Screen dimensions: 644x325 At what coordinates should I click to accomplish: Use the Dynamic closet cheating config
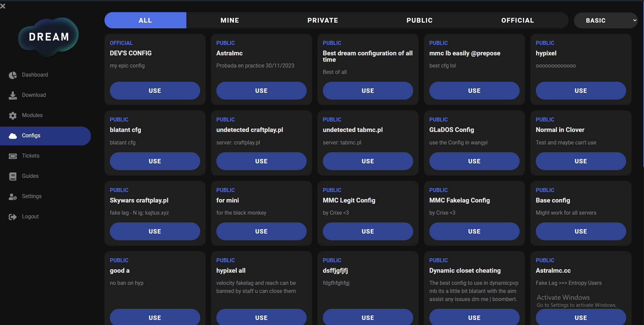click(x=474, y=317)
